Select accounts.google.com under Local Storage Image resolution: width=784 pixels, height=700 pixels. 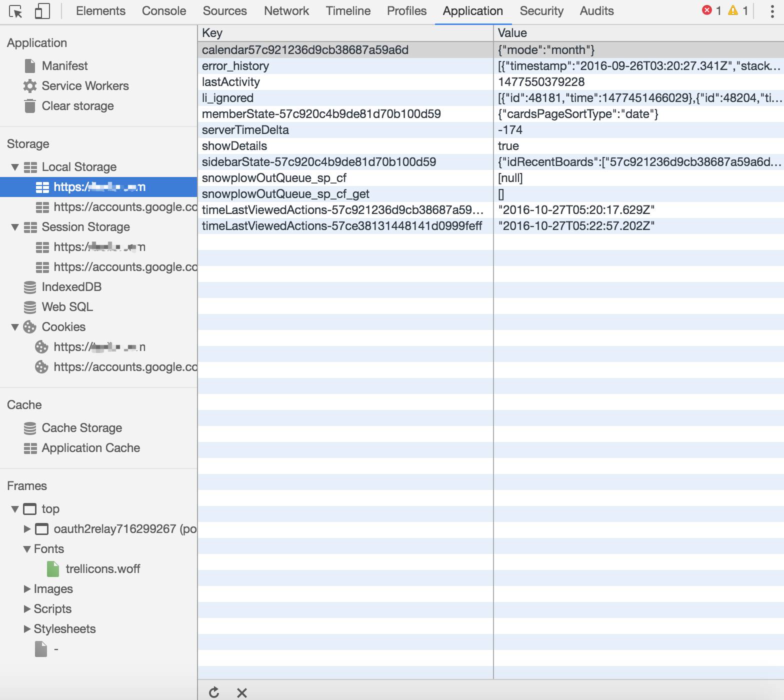tap(125, 207)
